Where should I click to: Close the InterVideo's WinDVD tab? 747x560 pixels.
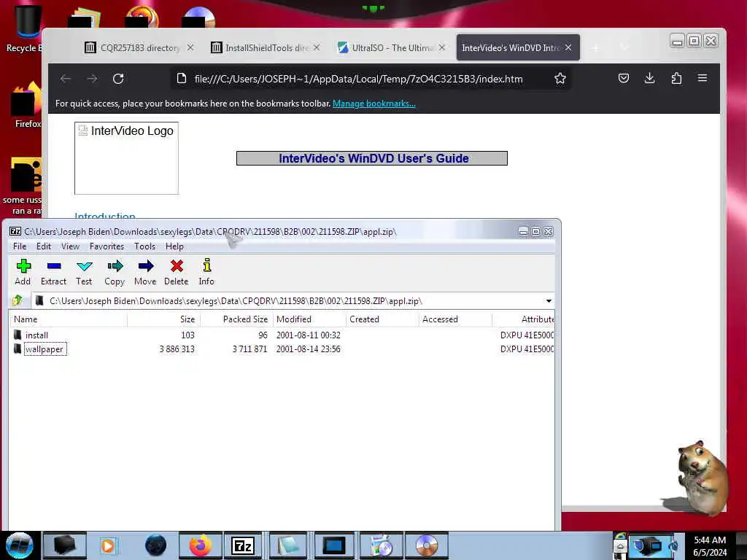tap(568, 47)
